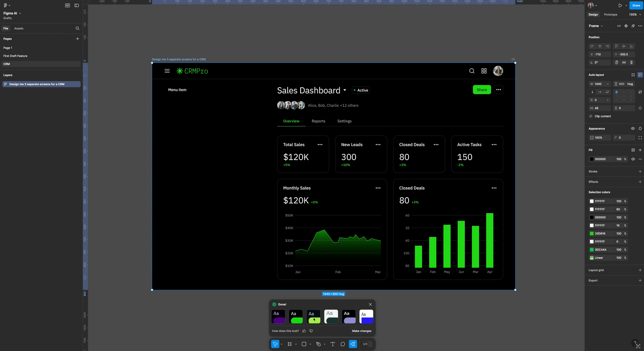Click the Make changes button
644x351 pixels.
click(361, 331)
